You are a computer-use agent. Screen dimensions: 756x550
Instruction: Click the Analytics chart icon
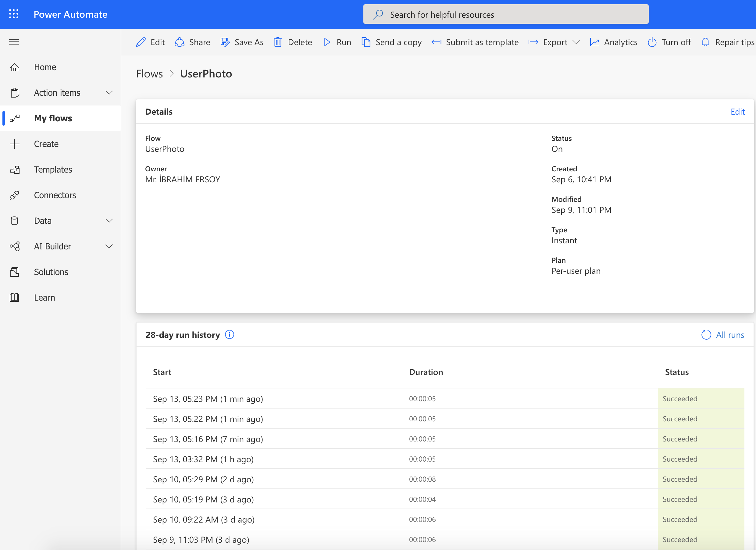tap(594, 42)
